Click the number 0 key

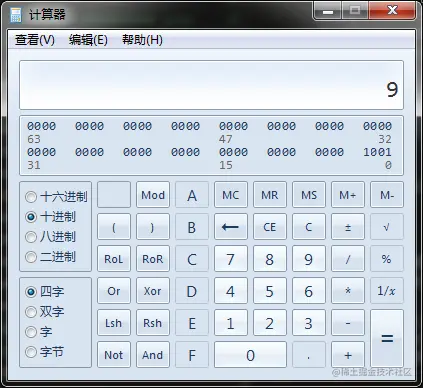coord(250,355)
